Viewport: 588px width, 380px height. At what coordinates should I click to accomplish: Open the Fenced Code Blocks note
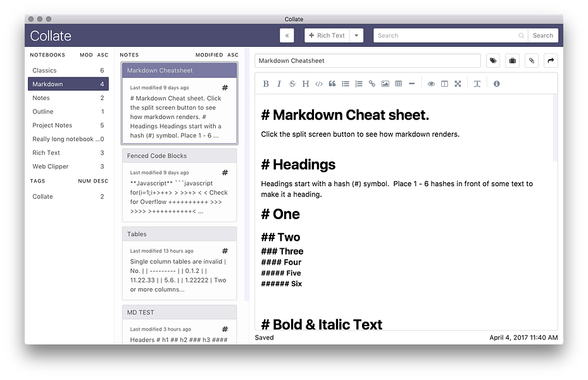pyautogui.click(x=179, y=186)
